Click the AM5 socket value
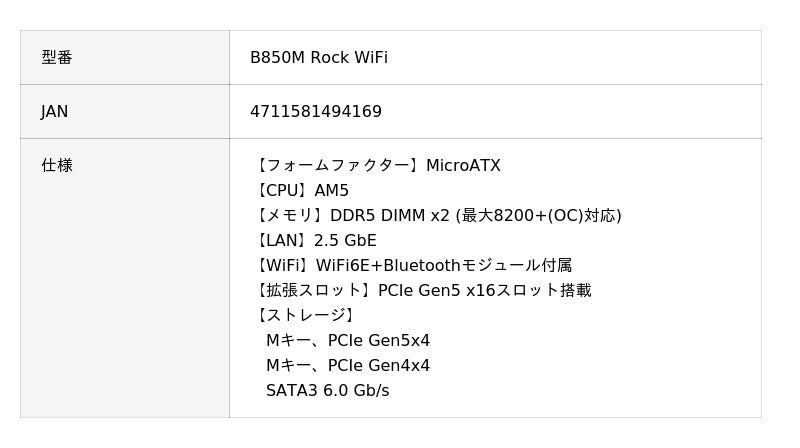Screen dimensions: 800x448 [332, 191]
